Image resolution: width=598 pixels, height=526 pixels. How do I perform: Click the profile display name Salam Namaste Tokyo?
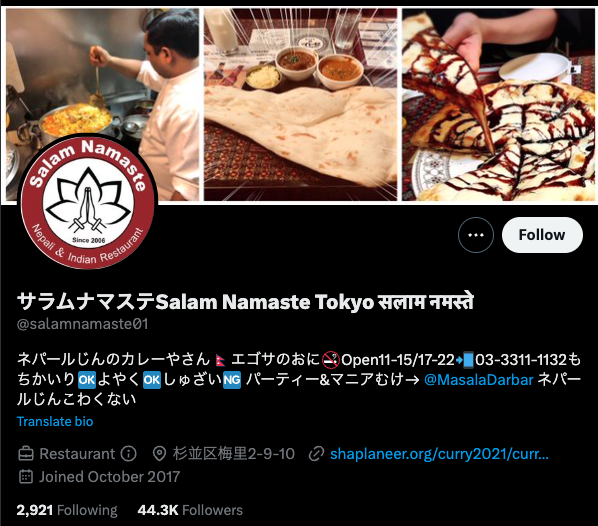pos(245,302)
